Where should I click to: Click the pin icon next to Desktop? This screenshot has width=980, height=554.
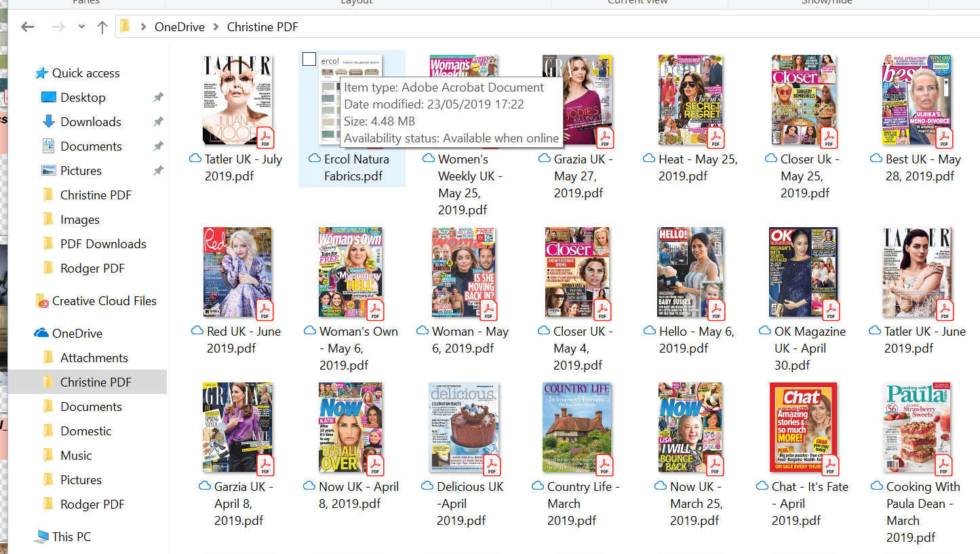(x=158, y=98)
